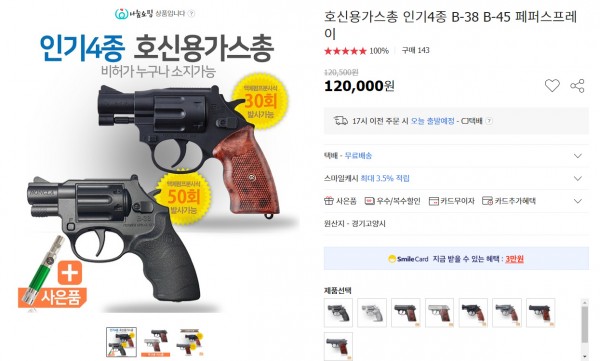Click the 사은품 gift icon in benefits row
Screen dimensions: 600x361
coord(328,201)
